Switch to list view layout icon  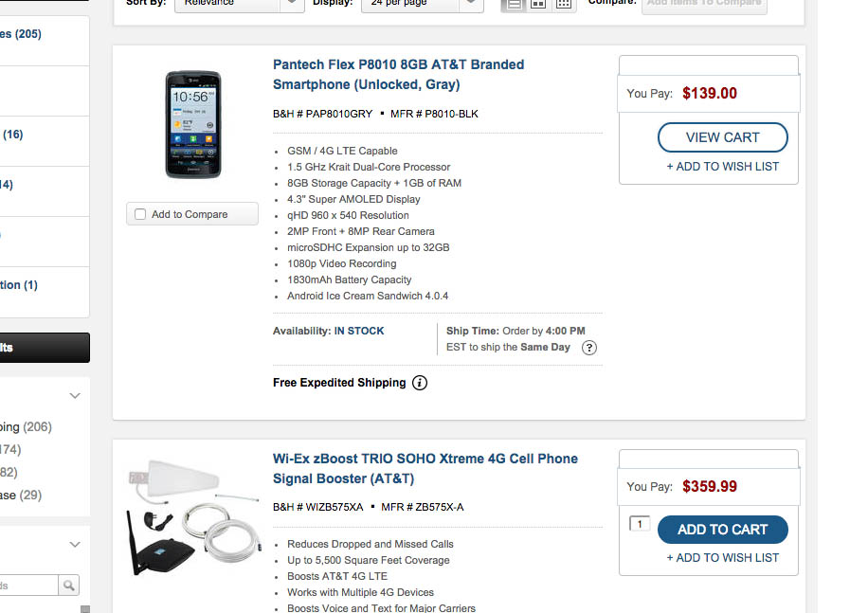(514, 4)
